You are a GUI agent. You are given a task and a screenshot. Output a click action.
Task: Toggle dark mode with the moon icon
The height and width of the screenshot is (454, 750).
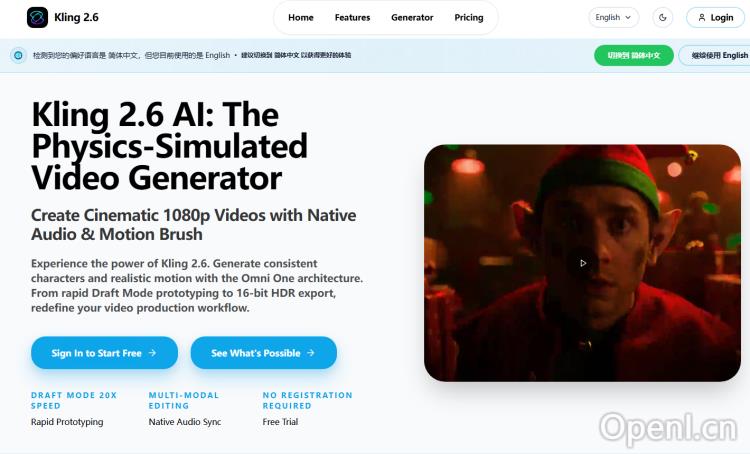coord(662,18)
